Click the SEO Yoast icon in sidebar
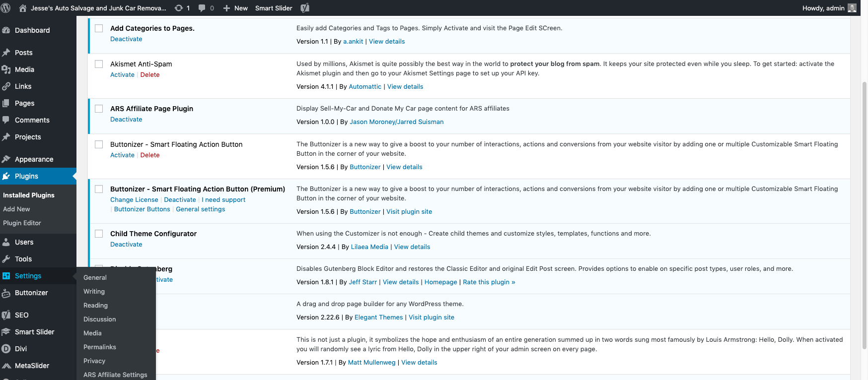This screenshot has height=380, width=868. pyautogui.click(x=6, y=315)
